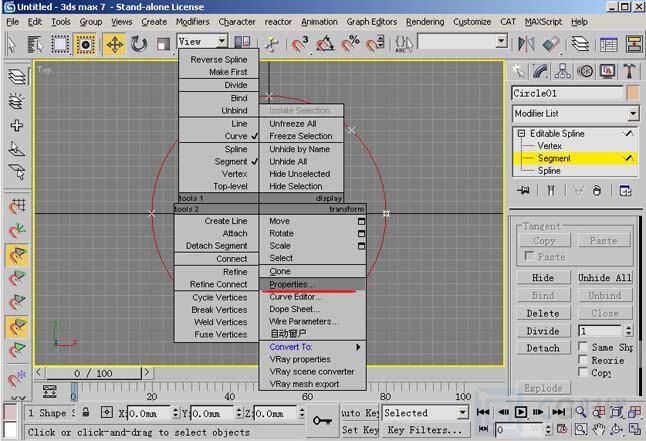Open Named Selection Sets editor icon

(404, 44)
